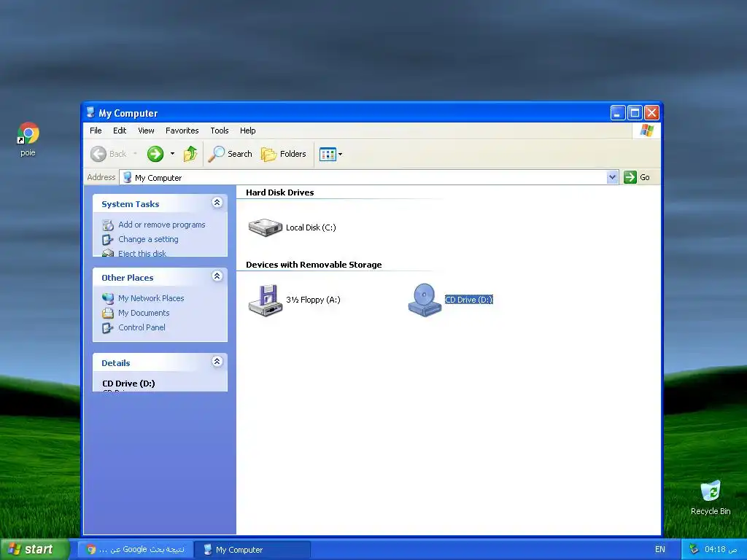Toggle the Folders pane
This screenshot has width=747, height=560.
[284, 154]
